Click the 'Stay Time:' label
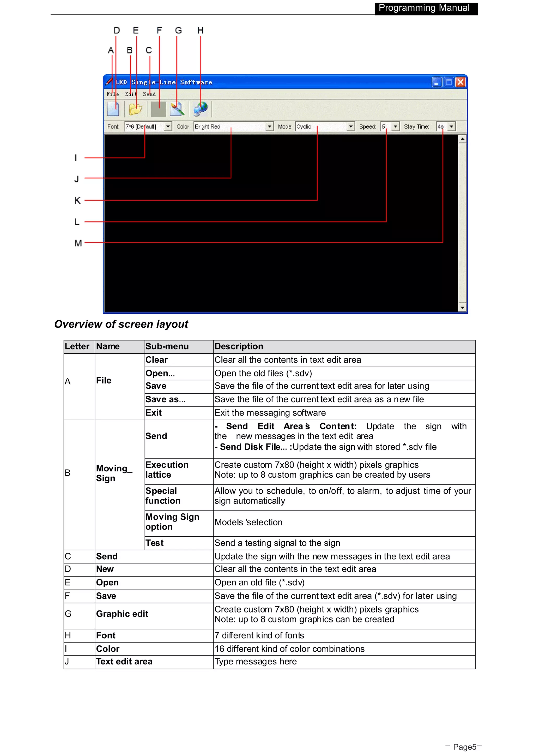Viewport: 534px width, 756px height. (x=417, y=127)
